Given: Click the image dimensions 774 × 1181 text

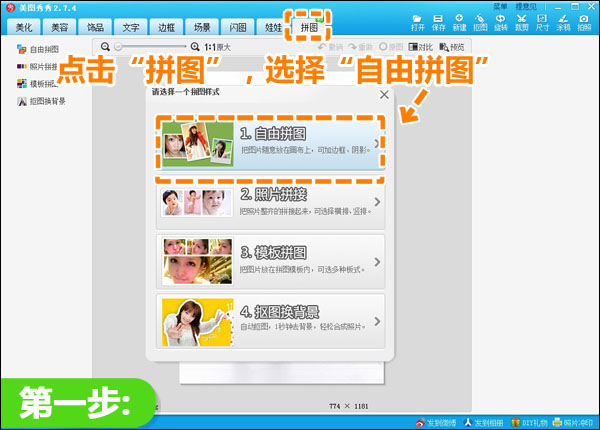Looking at the screenshot, I should click(348, 406).
